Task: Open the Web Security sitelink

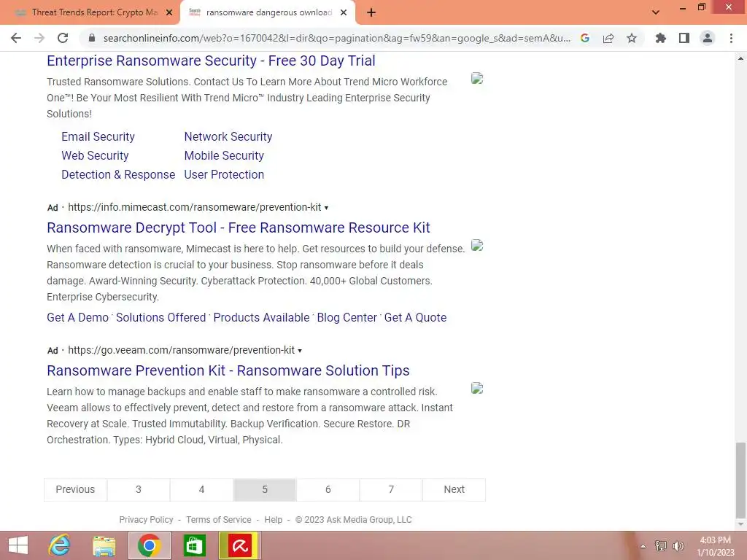Action: 95,156
